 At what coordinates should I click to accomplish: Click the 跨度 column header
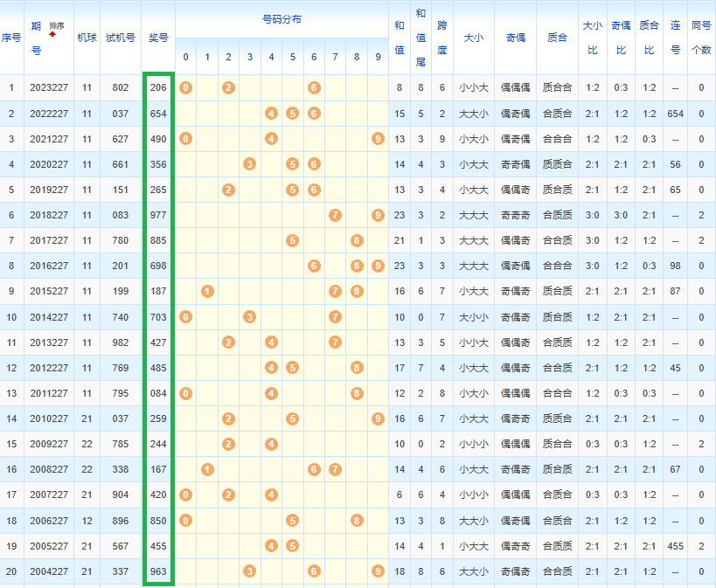pyautogui.click(x=442, y=38)
